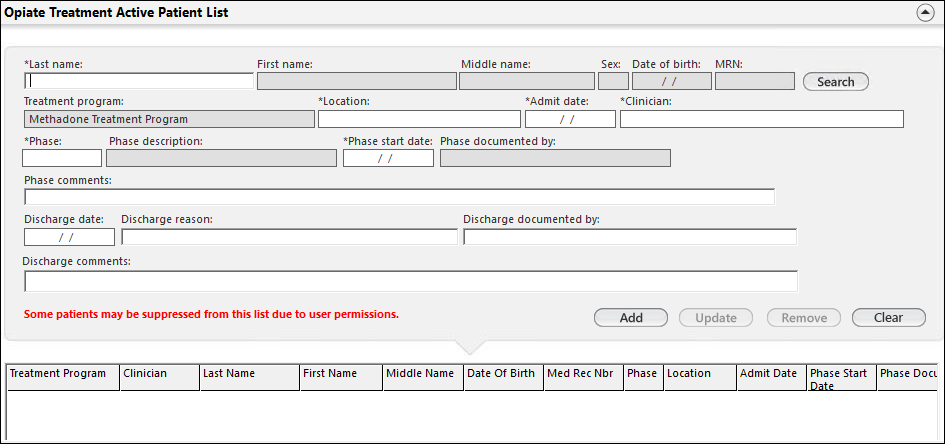Focus the Last name input field
The image size is (945, 444).
coord(139,81)
